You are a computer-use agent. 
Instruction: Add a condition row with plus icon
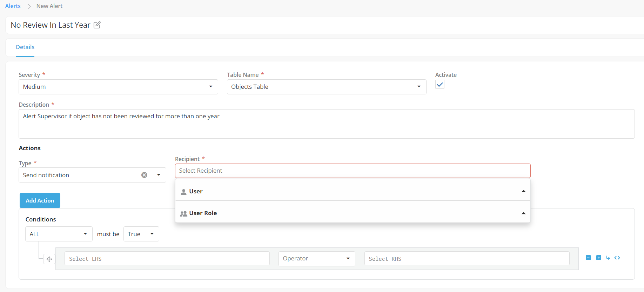(598, 258)
